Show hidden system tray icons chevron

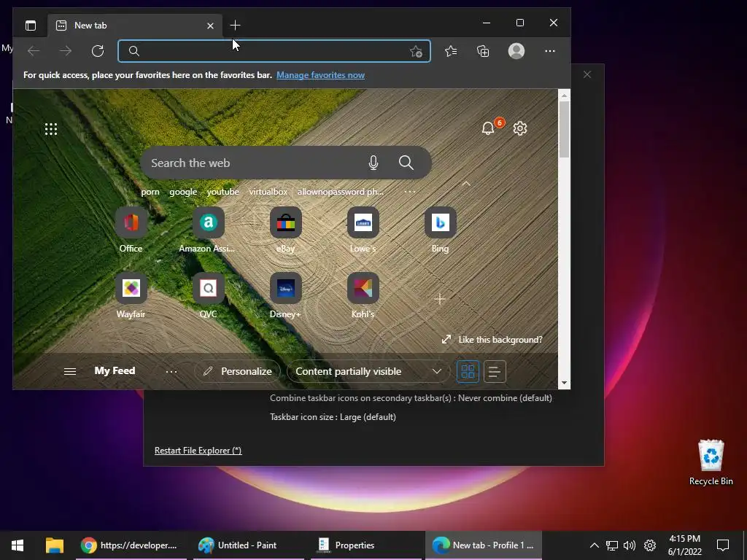tap(594, 545)
